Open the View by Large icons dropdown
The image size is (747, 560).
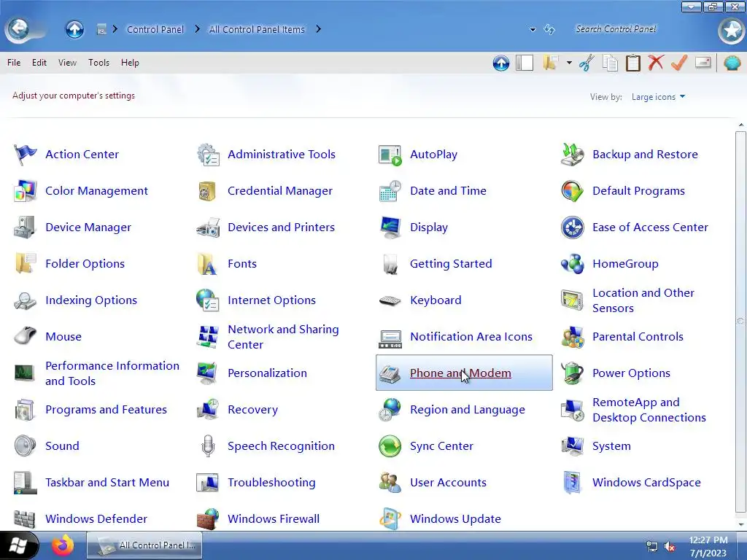tap(658, 97)
